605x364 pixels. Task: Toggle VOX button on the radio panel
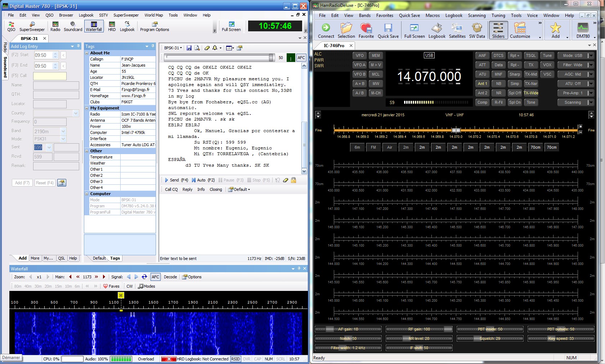coord(547,65)
